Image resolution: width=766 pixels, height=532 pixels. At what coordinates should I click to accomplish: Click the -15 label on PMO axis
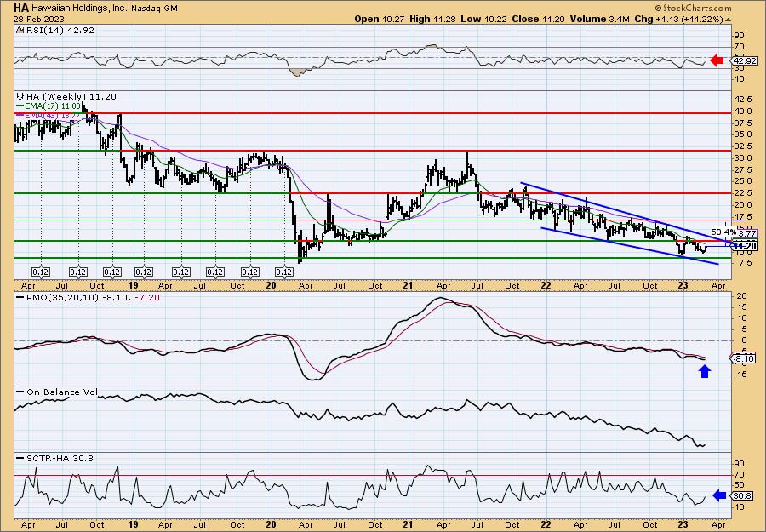click(741, 375)
